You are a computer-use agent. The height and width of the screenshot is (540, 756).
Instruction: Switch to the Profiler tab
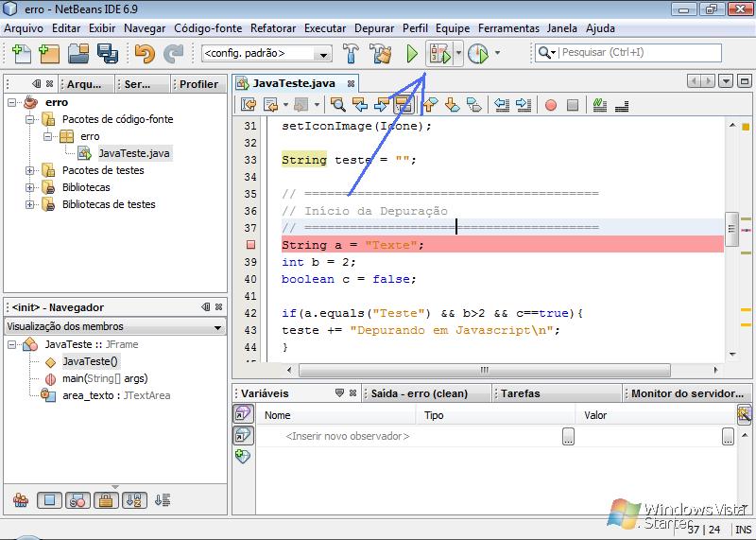(x=198, y=84)
